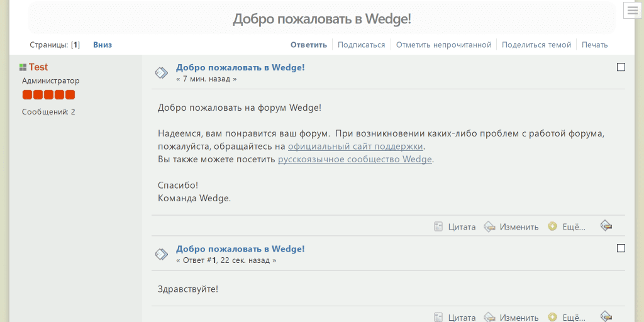
Task: Expand the Ещё... menu on the first post
Action: pyautogui.click(x=567, y=227)
